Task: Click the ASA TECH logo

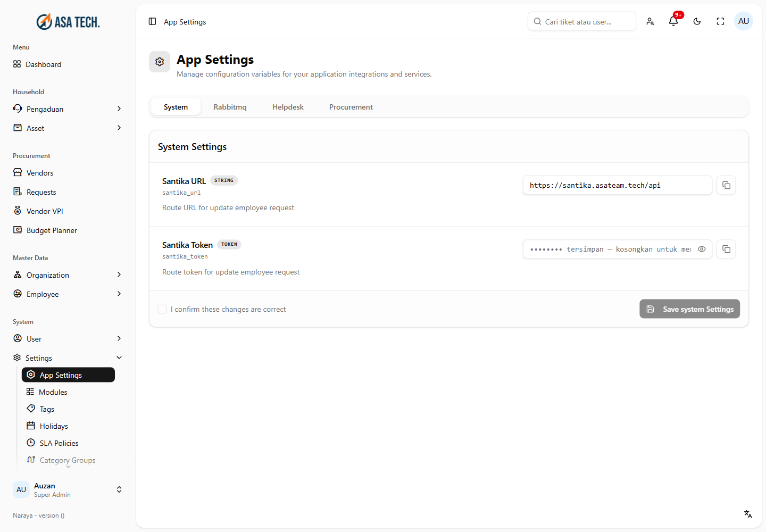Action: [68, 22]
